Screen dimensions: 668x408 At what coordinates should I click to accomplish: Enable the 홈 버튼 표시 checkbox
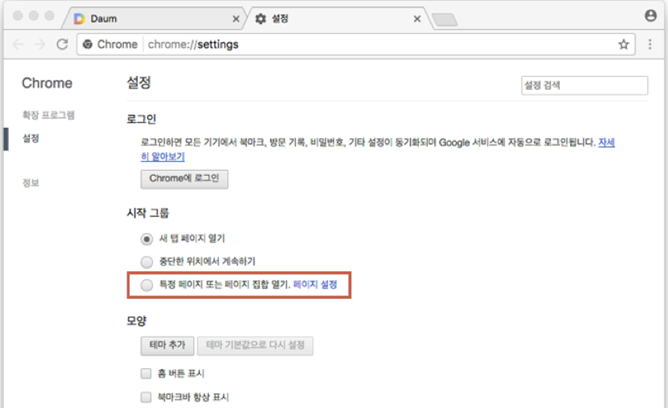(x=146, y=374)
